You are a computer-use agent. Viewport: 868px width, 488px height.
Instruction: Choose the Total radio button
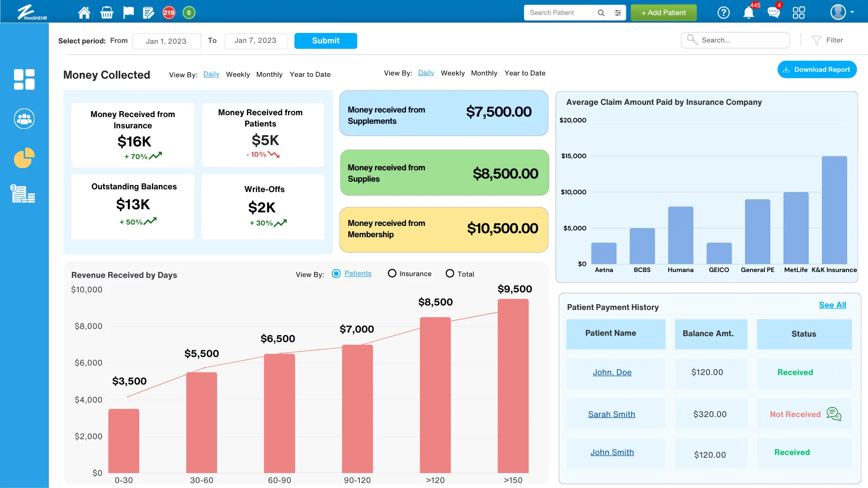pos(450,273)
